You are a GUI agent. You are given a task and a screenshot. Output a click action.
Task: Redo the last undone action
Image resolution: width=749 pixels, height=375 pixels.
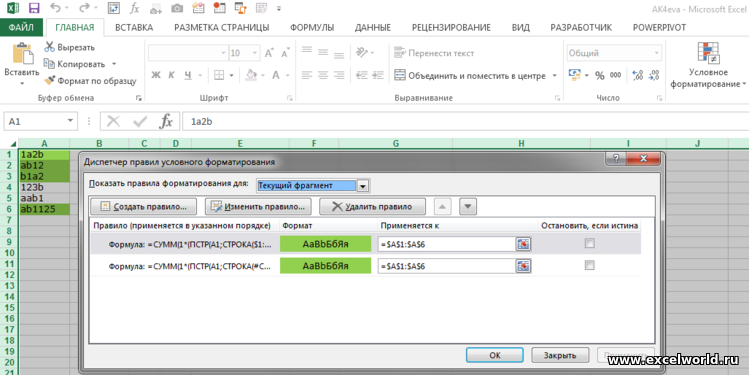84,8
